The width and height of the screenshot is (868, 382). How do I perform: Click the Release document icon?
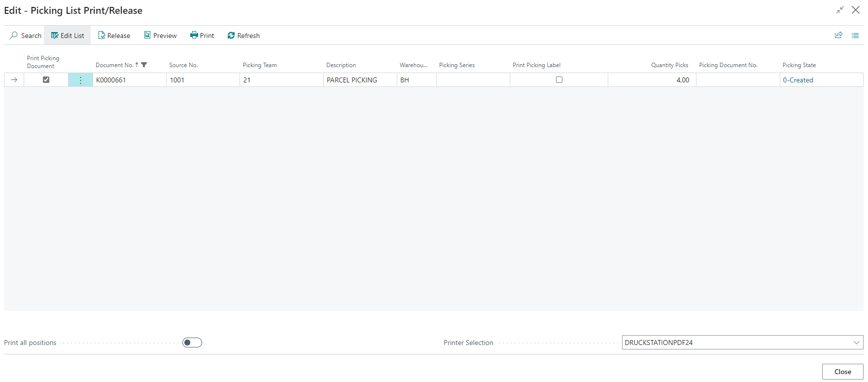[102, 36]
